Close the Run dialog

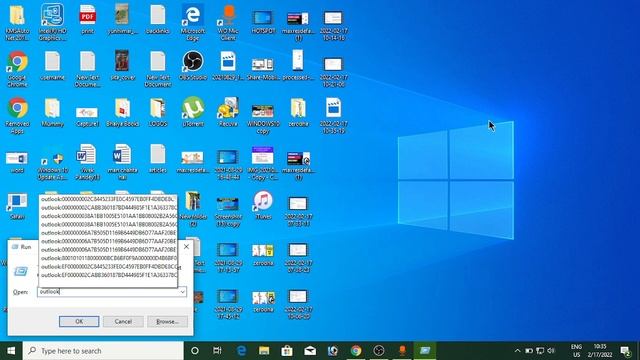(186, 247)
